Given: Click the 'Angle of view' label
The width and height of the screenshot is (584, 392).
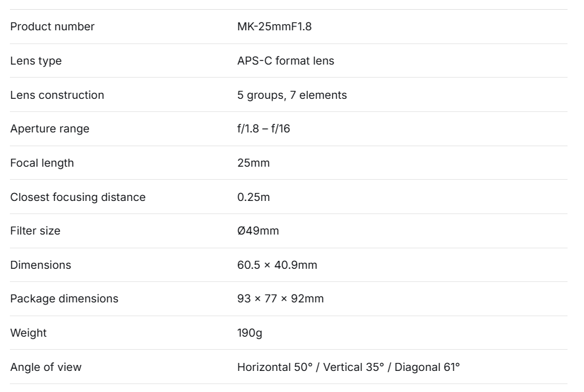Looking at the screenshot, I should (45, 368).
